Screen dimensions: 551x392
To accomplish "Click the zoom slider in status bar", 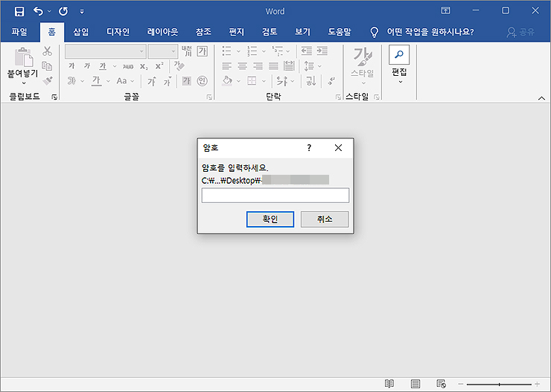I will point(499,385).
